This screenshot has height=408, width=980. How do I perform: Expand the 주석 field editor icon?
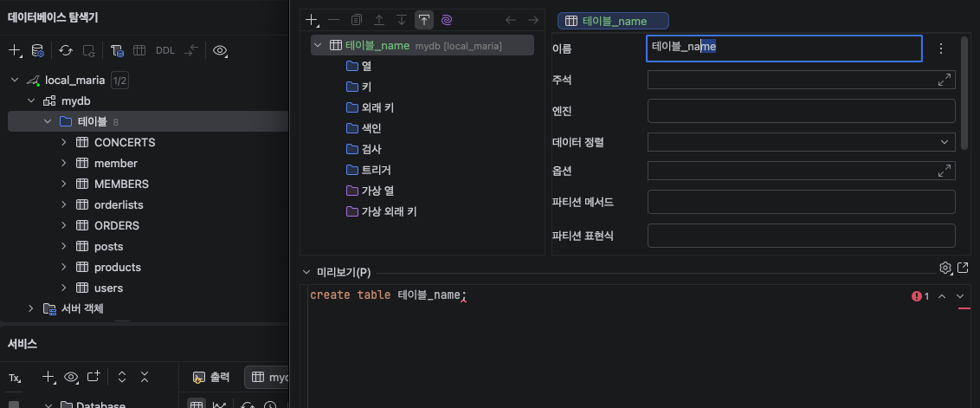coord(945,80)
